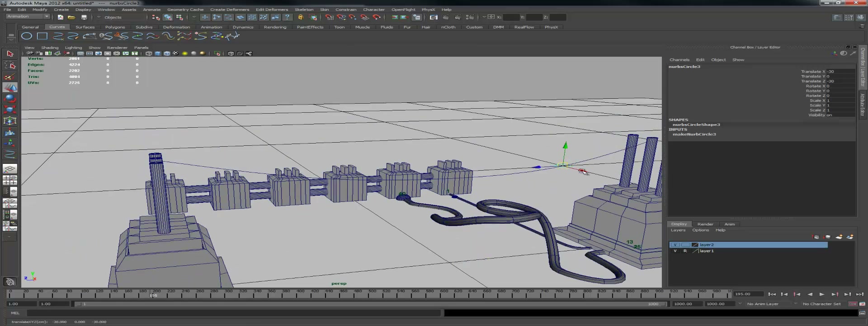Create a new scene file
Image resolution: width=868 pixels, height=326 pixels.
[x=60, y=17]
